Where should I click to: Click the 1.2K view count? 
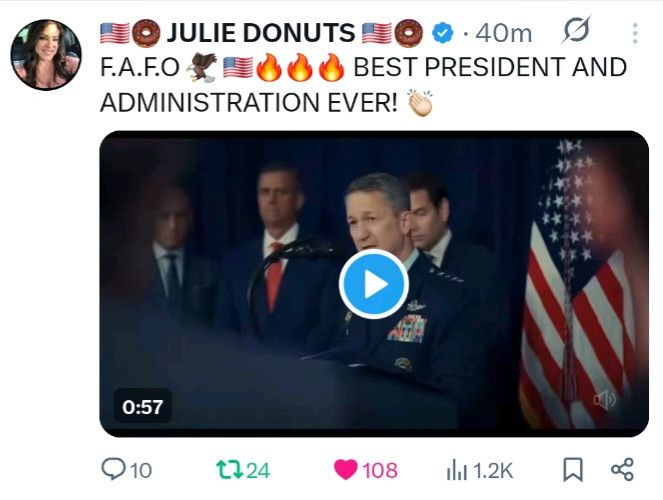pos(492,470)
